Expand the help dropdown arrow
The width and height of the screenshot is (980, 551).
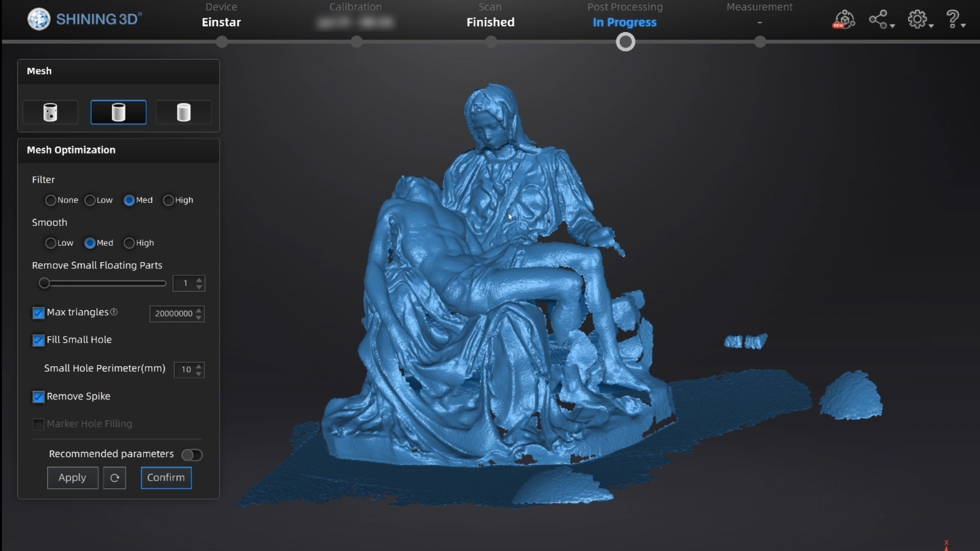[x=963, y=26]
